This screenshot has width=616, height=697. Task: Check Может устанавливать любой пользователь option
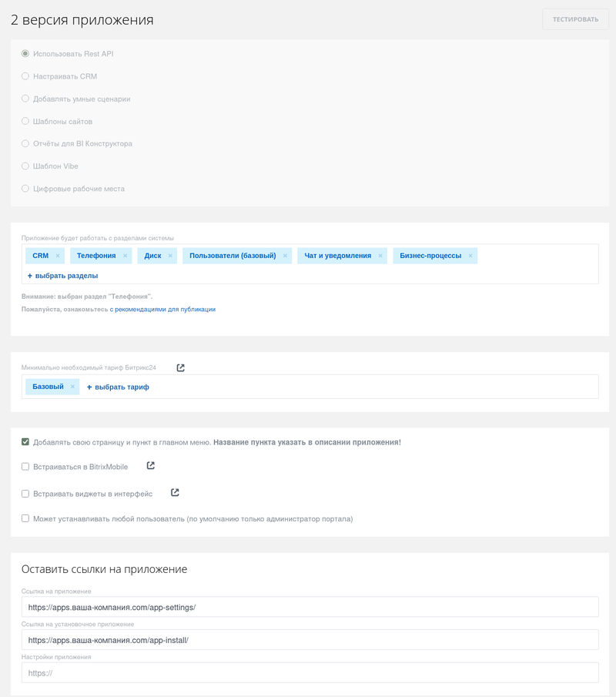click(25, 518)
